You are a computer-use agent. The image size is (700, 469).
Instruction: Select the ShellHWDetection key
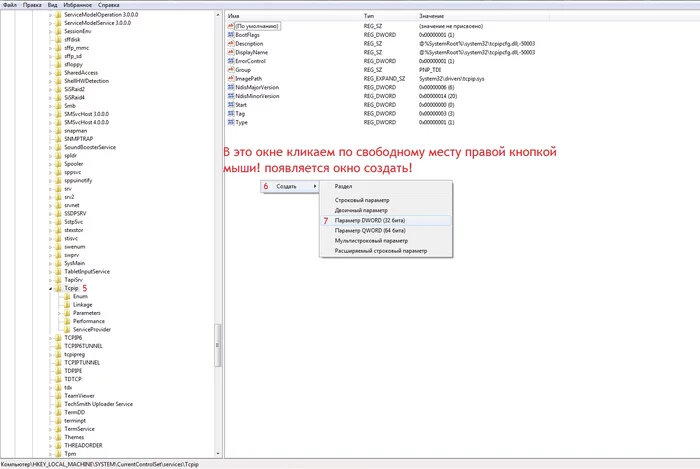click(87, 81)
